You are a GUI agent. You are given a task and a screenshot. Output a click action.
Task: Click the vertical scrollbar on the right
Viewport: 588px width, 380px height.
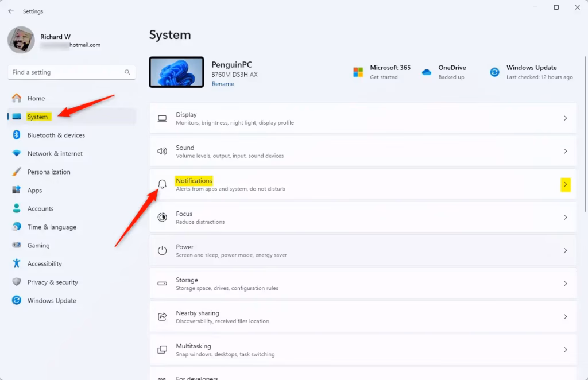(586, 134)
